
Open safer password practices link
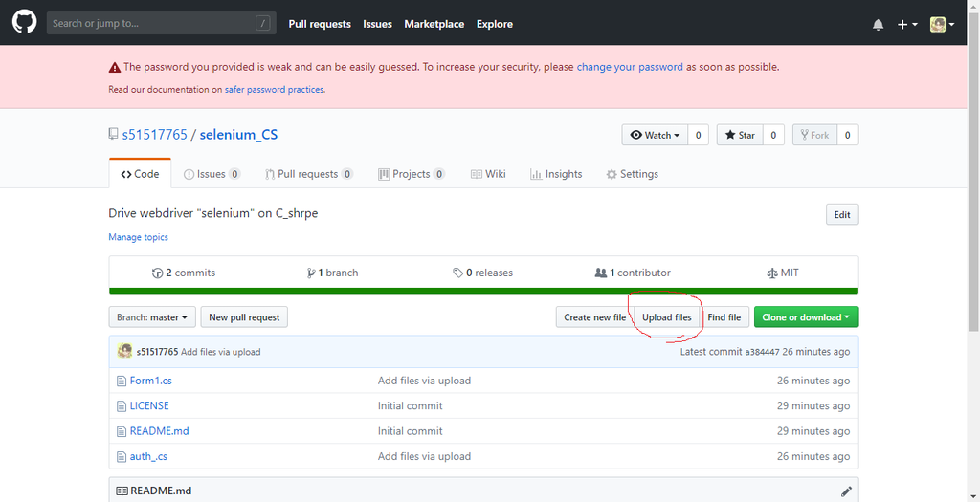point(275,89)
